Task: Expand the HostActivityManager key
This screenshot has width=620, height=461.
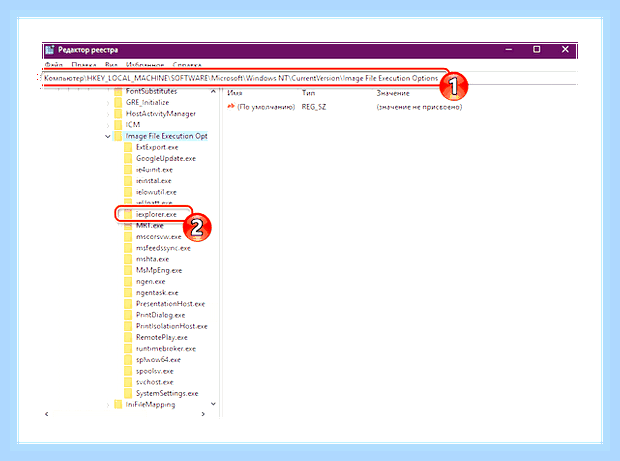Action: pos(108,114)
